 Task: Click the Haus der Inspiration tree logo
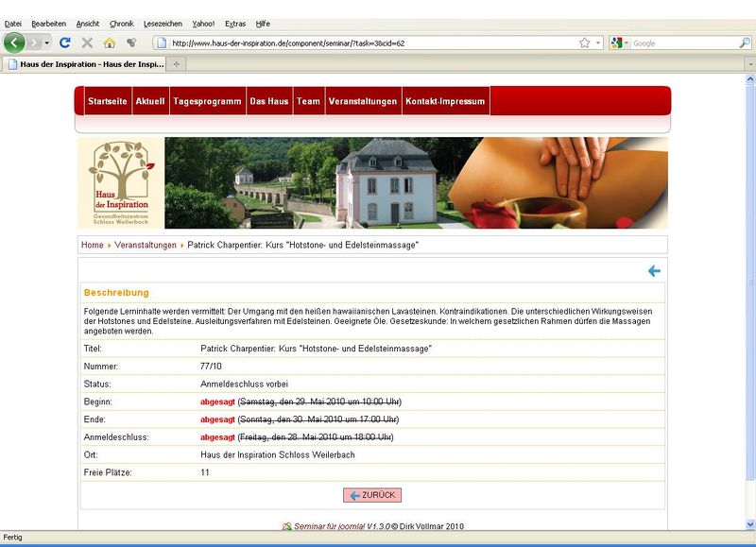(120, 183)
